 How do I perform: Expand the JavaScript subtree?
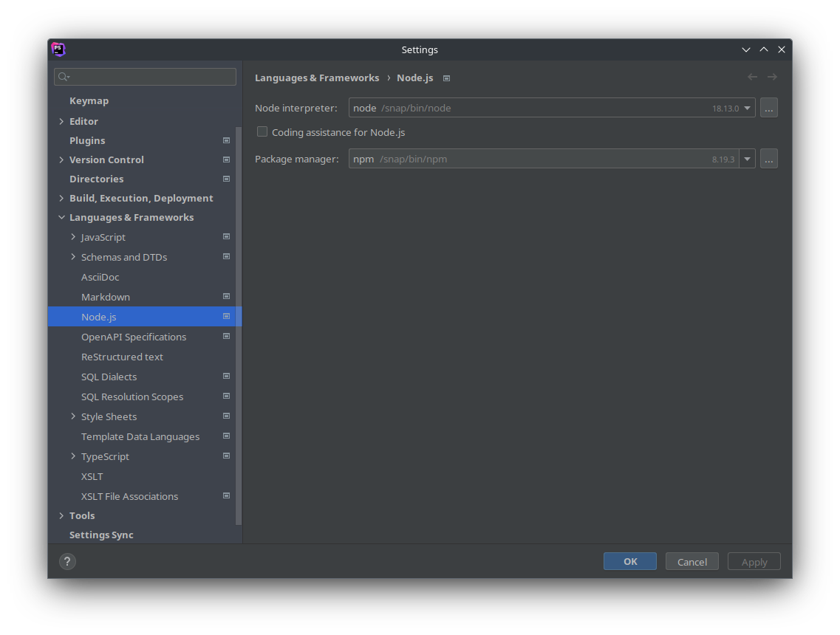click(73, 237)
